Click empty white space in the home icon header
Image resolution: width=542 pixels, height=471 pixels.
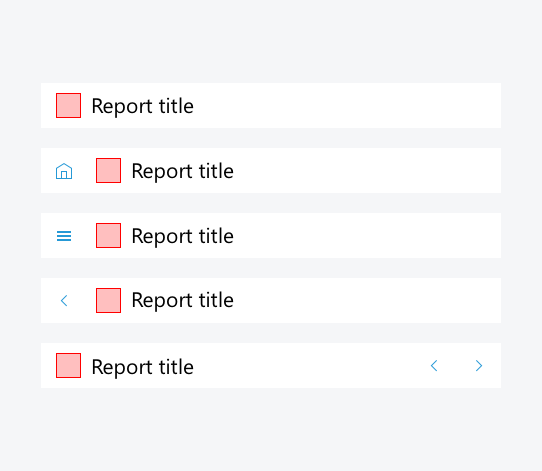pos(366,170)
